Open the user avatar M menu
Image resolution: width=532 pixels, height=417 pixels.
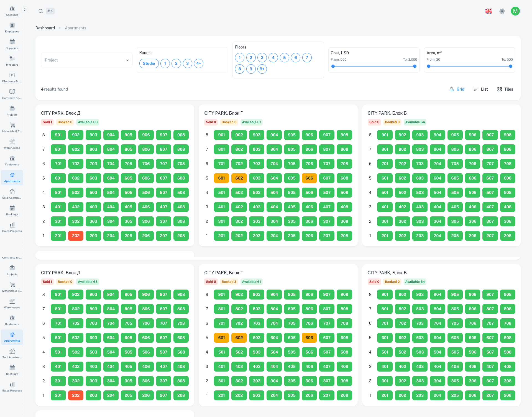pos(515,11)
